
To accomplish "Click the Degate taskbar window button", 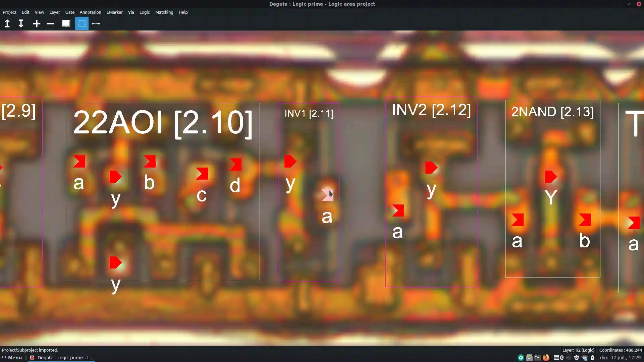I will tap(62, 358).
